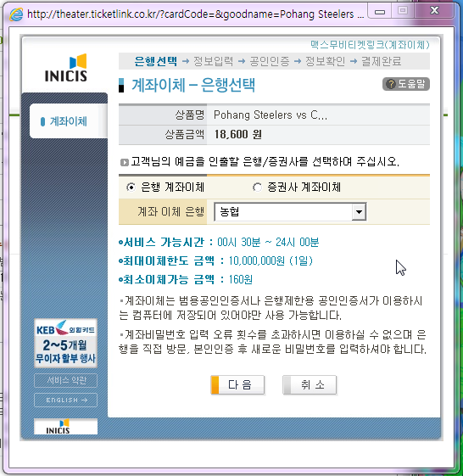The height and width of the screenshot is (476, 463).
Task: Open the 도움말 help button
Action: coord(406,84)
